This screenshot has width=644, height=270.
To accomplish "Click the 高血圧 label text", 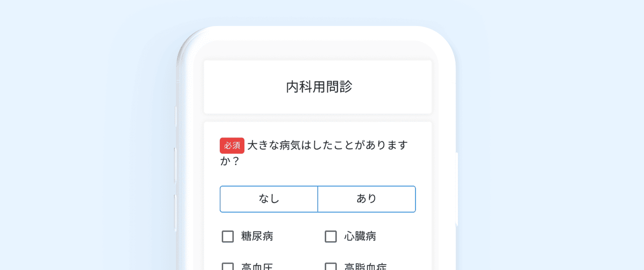I will click(257, 267).
